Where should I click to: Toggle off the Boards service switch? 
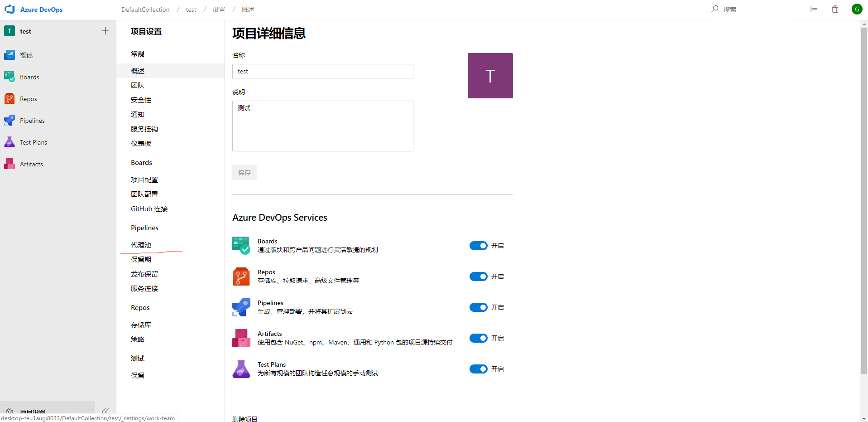(478, 246)
